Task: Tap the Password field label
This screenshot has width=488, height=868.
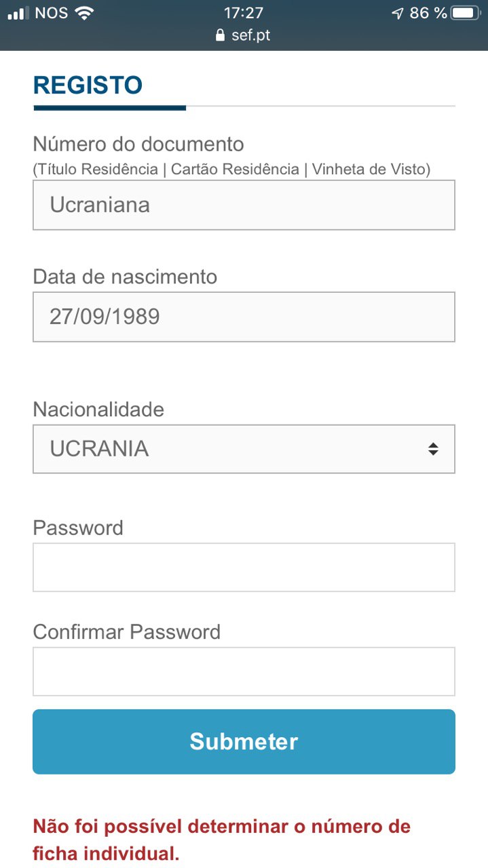Action: tap(78, 528)
